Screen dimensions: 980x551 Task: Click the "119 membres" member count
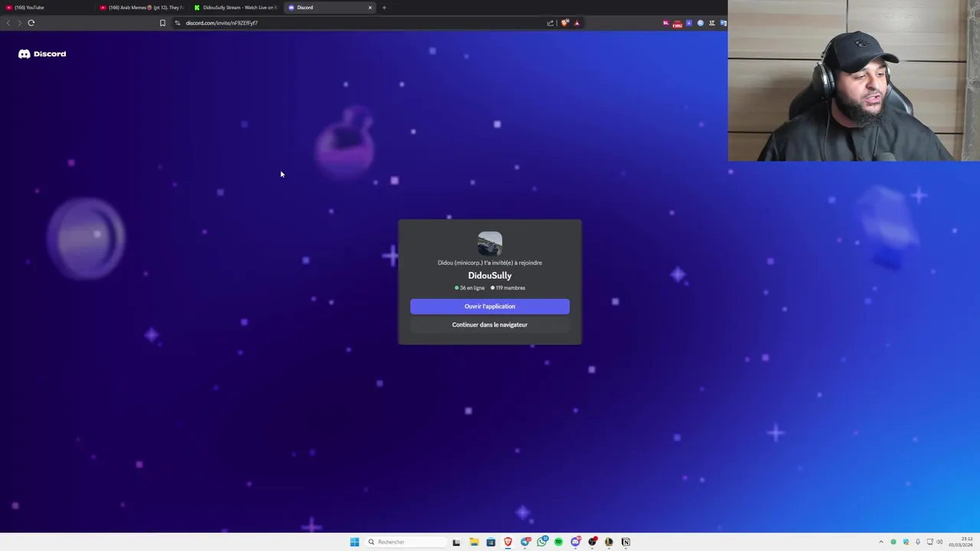tap(508, 288)
